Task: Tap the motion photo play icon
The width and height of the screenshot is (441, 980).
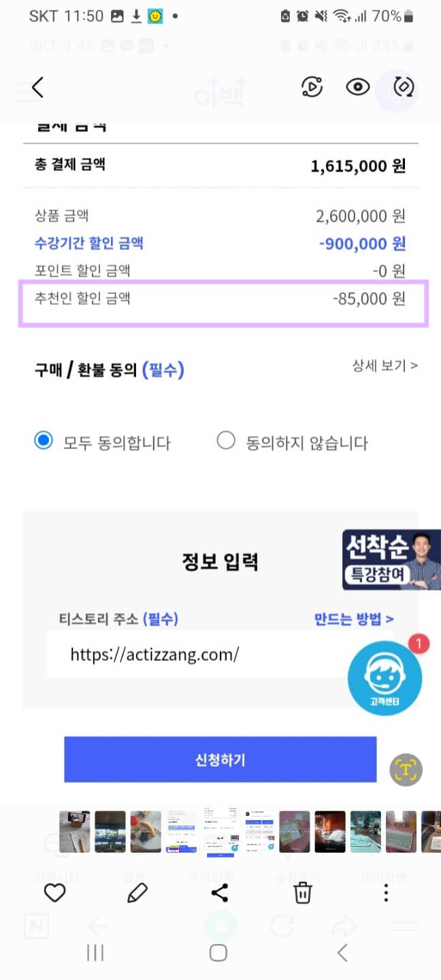Action: 311,88
